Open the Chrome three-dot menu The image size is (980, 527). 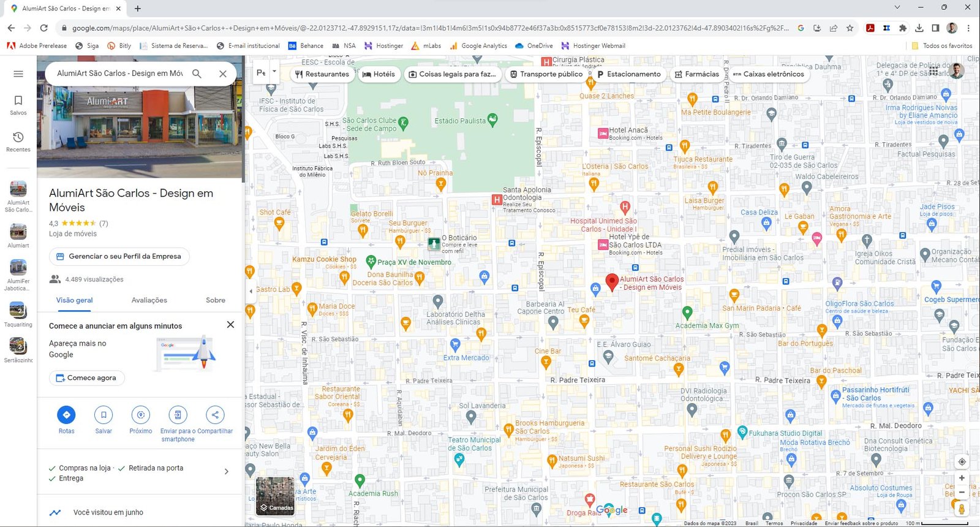[x=968, y=28]
